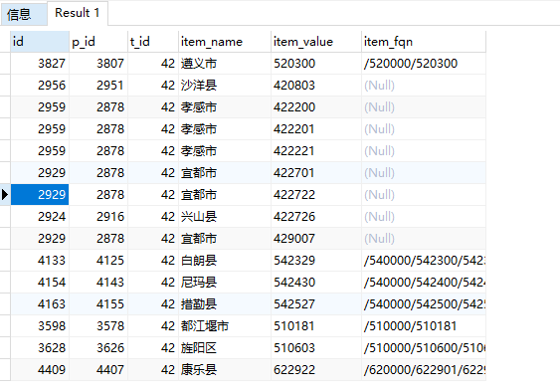
Task: Select id cell 4154
Action: click(40, 283)
